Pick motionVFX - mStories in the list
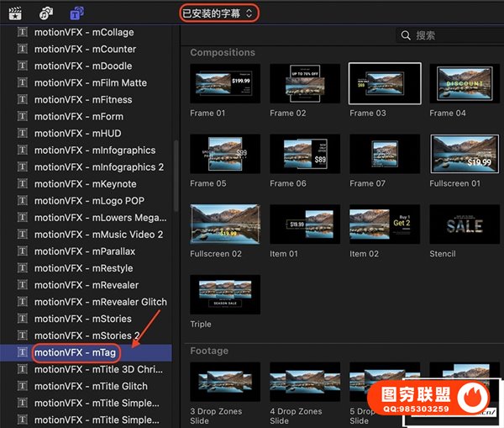504x428 pixels. click(82, 319)
